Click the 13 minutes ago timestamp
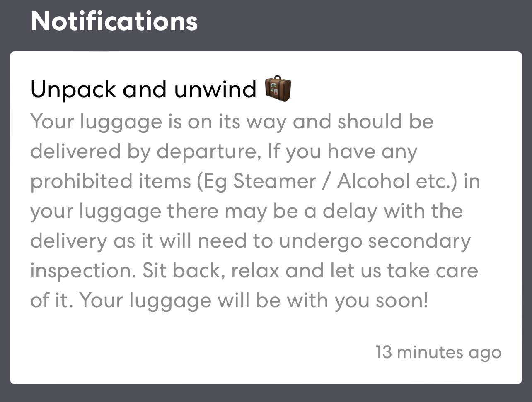The height and width of the screenshot is (402, 532). 438,352
